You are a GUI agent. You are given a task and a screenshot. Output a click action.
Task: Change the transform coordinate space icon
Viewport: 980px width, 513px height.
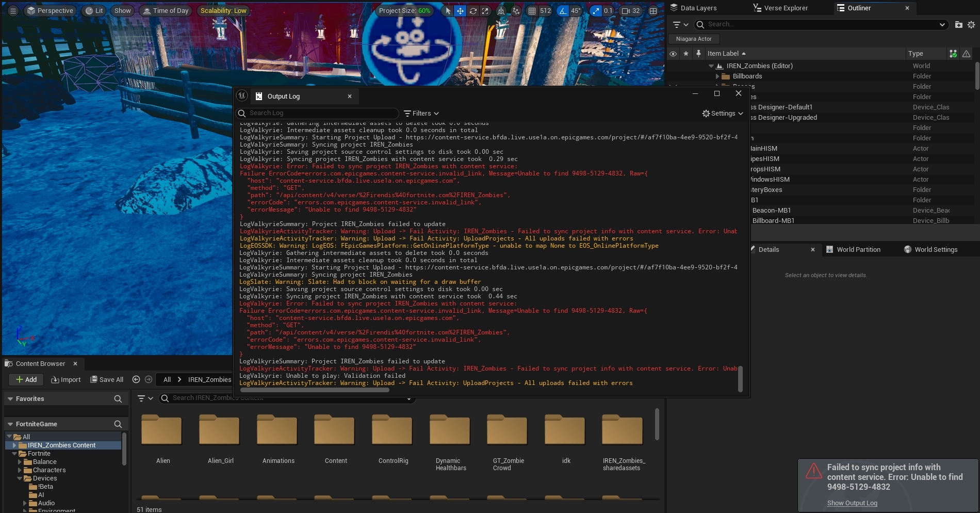[x=501, y=11]
